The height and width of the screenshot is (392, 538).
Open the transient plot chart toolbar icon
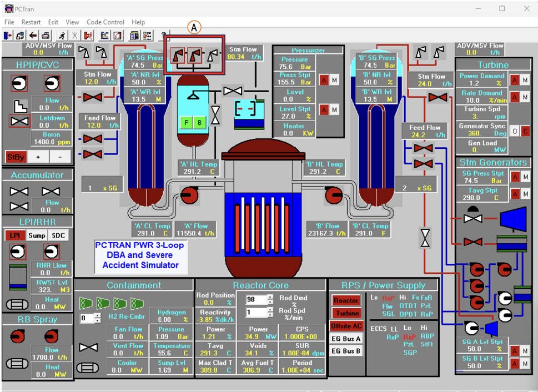click(104, 36)
